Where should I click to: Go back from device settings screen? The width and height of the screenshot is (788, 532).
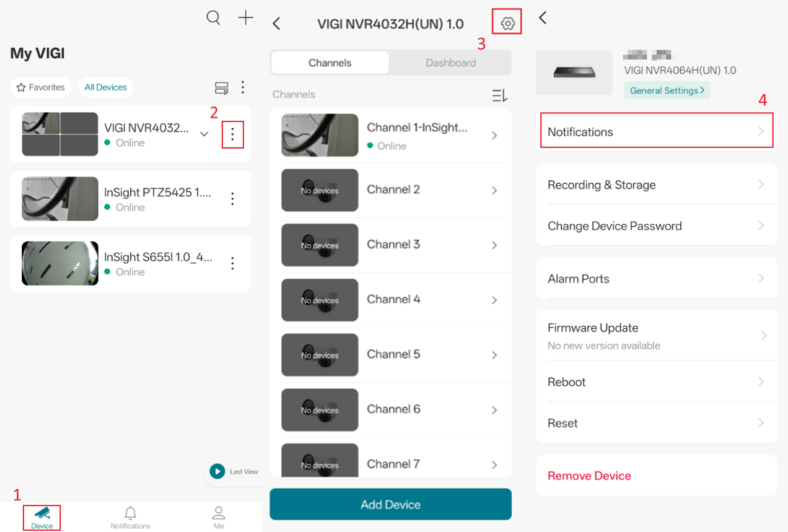click(543, 17)
